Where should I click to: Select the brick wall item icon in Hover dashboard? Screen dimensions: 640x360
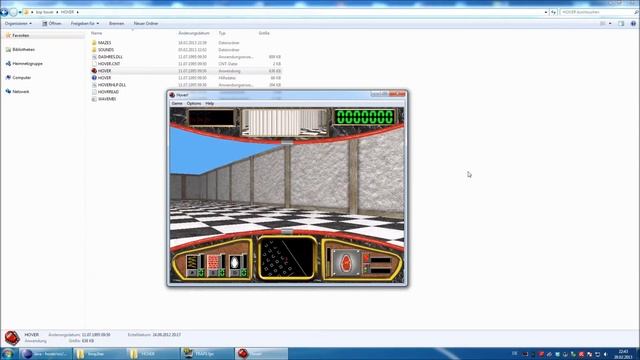(x=213, y=262)
